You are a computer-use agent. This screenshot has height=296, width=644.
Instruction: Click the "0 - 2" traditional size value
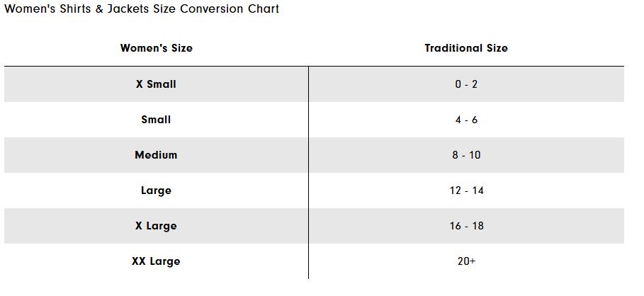pos(466,84)
